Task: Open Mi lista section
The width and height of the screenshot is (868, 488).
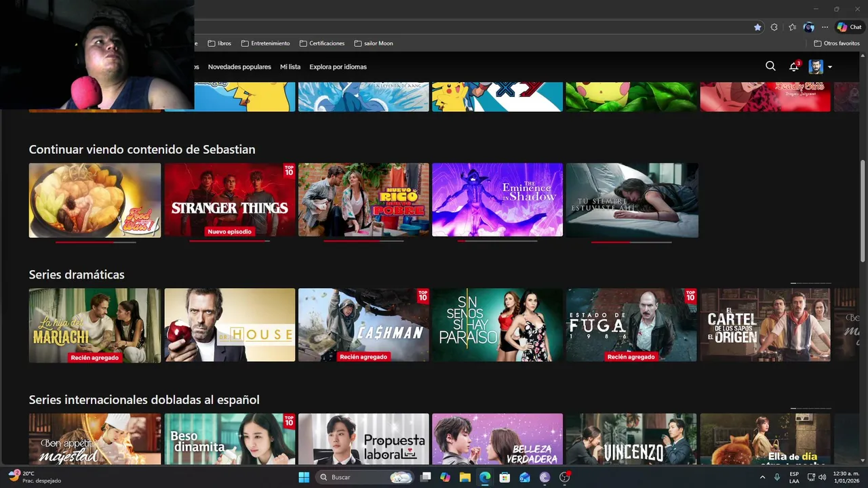Action: click(x=290, y=67)
